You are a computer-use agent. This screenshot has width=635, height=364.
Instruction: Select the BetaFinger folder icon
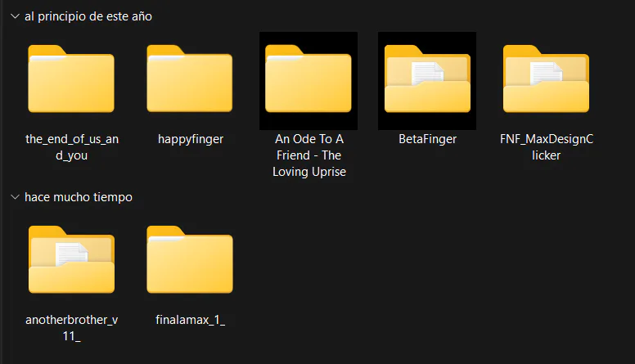(x=427, y=79)
